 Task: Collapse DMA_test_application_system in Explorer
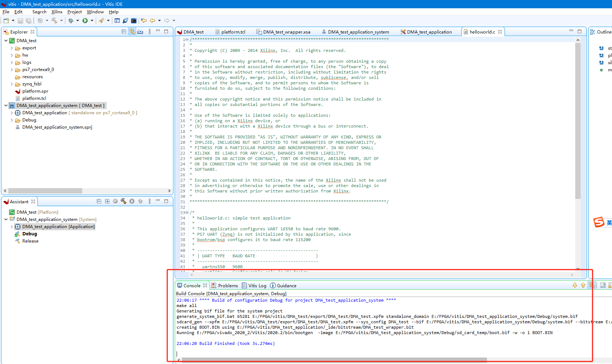6,106
